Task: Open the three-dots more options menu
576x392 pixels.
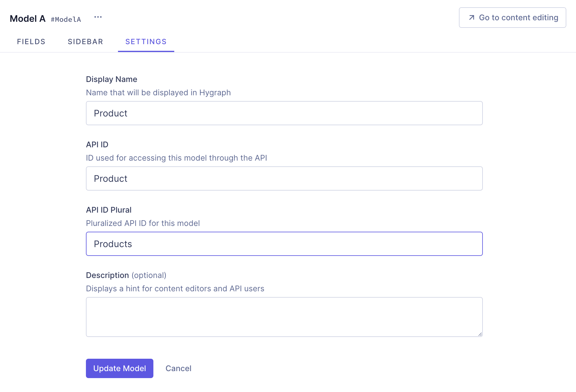Action: [x=98, y=17]
